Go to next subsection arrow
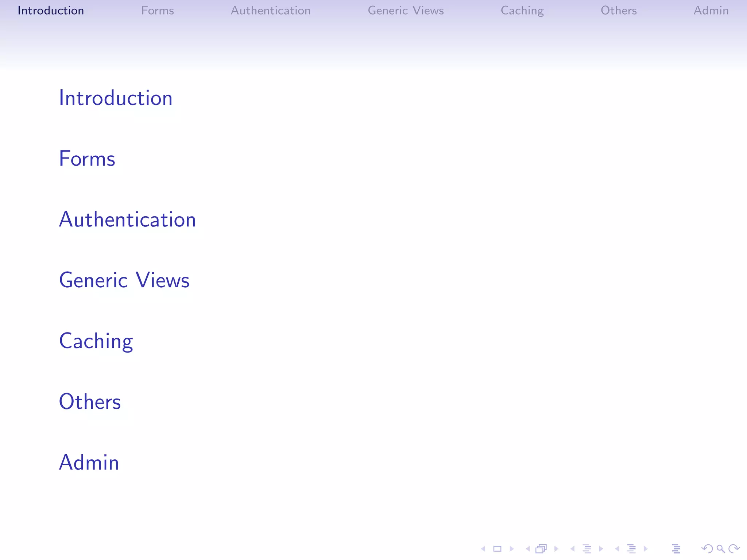This screenshot has height=560, width=747. [x=601, y=549]
